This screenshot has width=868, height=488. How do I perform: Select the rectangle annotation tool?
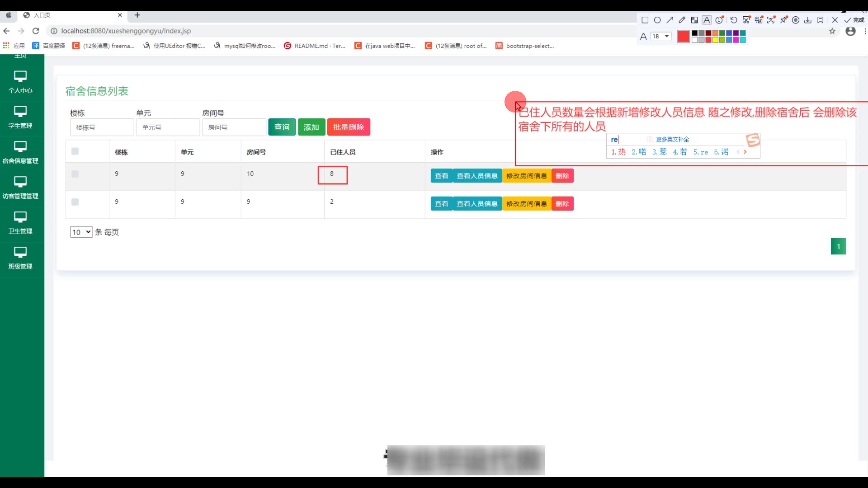645,20
